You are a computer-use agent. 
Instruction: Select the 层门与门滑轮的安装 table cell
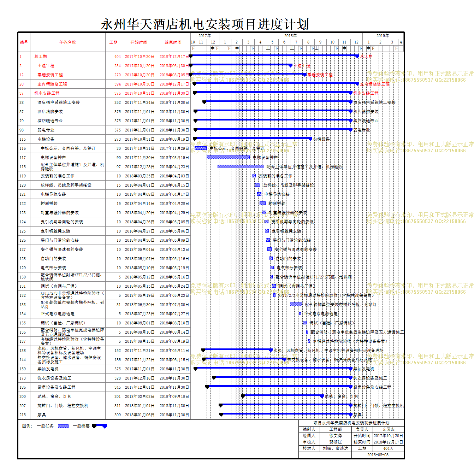[67, 240]
